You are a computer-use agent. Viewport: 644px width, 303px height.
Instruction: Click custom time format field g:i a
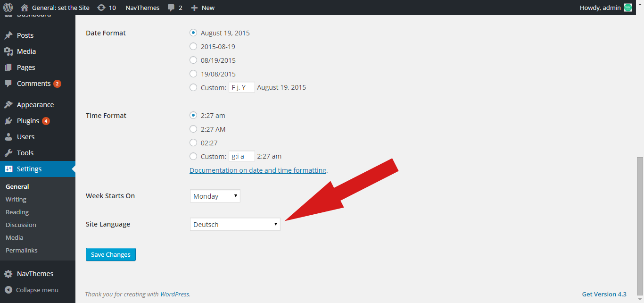click(242, 156)
